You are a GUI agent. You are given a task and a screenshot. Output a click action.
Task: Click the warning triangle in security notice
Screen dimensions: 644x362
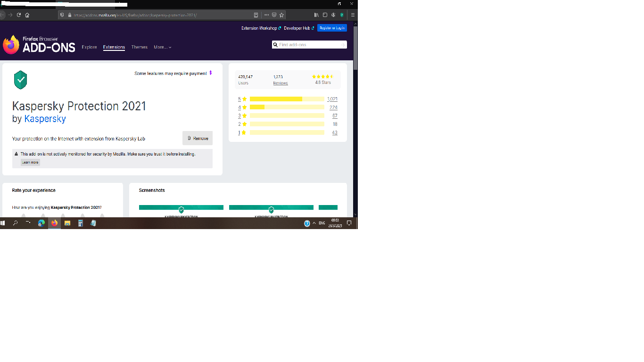17,154
